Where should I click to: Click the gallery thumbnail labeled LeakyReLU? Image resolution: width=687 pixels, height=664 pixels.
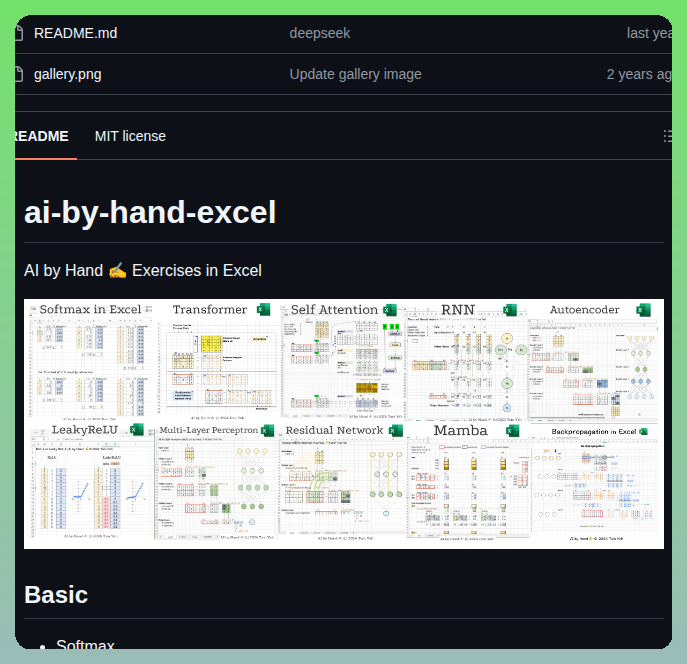click(92, 481)
